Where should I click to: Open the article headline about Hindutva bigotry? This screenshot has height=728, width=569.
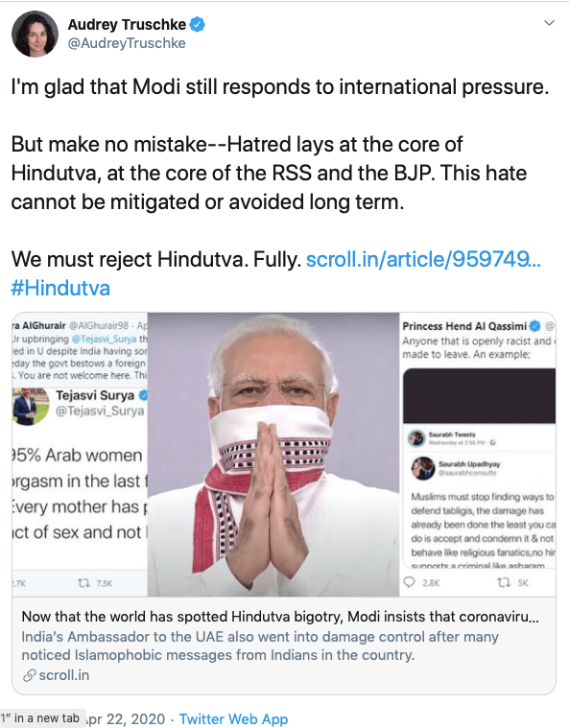[x=280, y=617]
